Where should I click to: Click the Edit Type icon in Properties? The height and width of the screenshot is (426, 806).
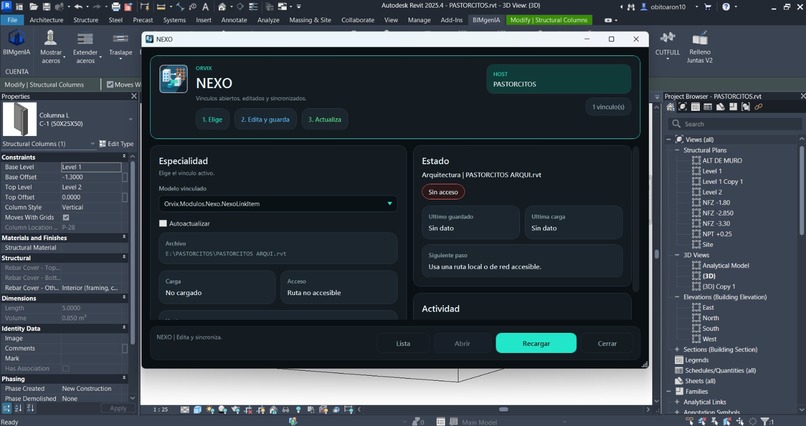coord(103,144)
